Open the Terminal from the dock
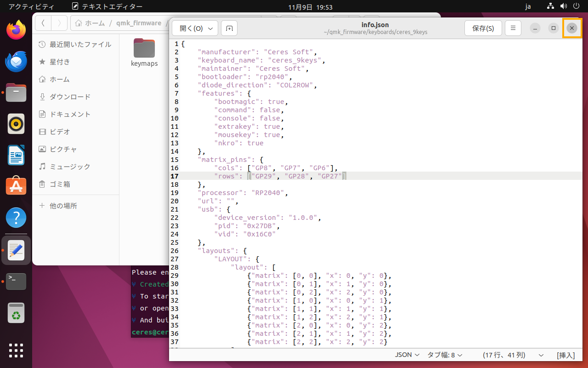The width and height of the screenshot is (588, 368). coord(16,282)
